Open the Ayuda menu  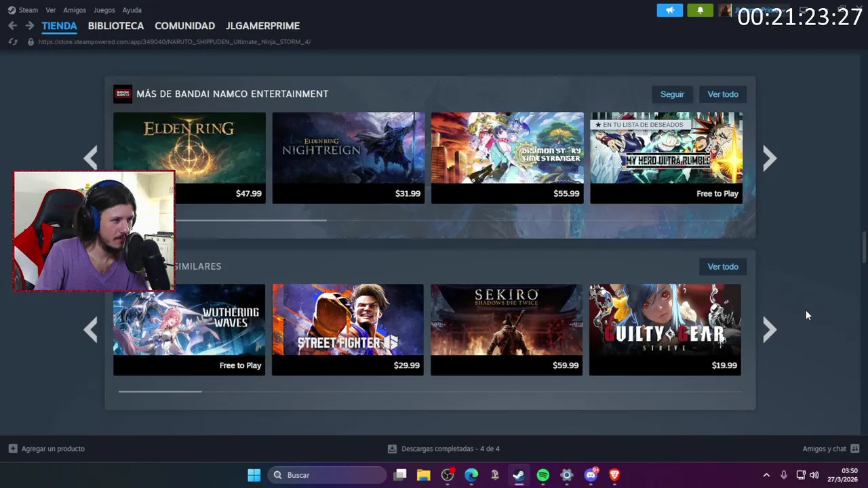tap(132, 10)
